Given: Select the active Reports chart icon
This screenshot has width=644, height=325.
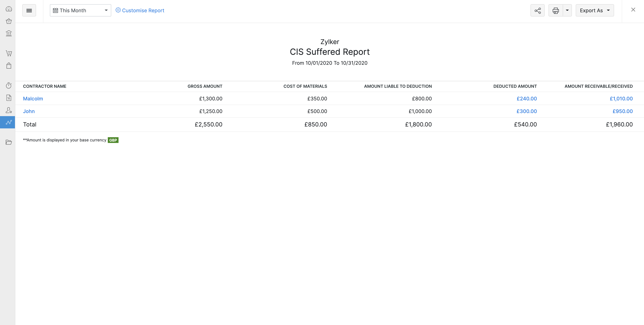Looking at the screenshot, I should click(9, 122).
